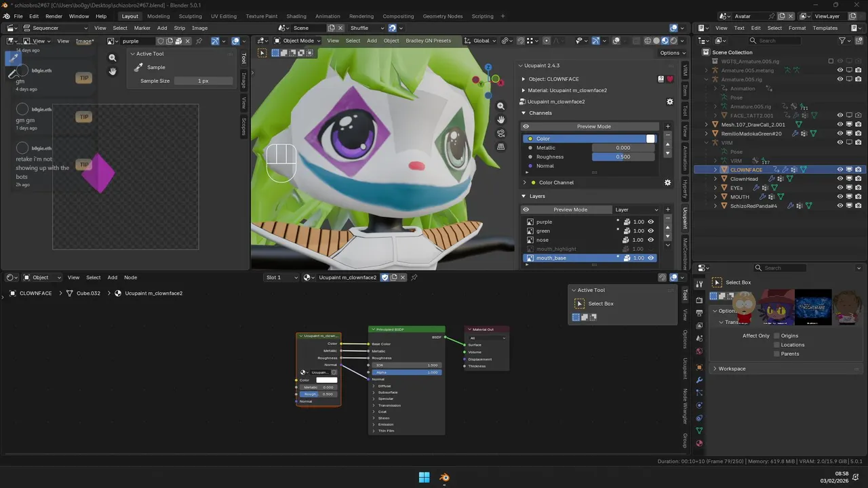Open Ucupaint settings gear next to m_clownface2
The image size is (868, 488).
tap(670, 102)
